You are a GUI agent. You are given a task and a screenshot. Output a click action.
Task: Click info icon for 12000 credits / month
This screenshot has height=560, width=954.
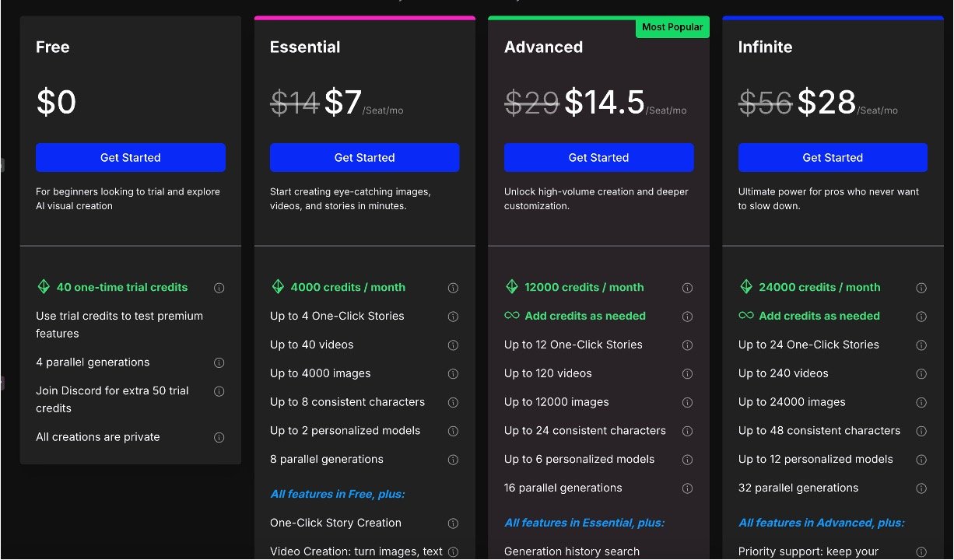click(687, 288)
